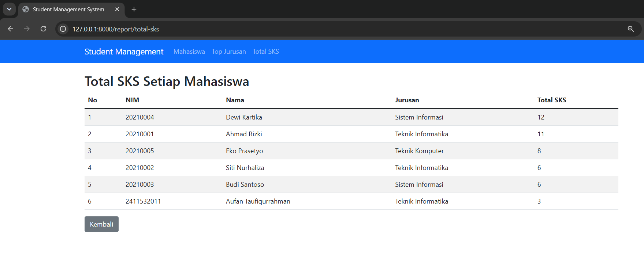Click the Total SKS value 11
Screen dimensions: 644x273
pos(541,134)
